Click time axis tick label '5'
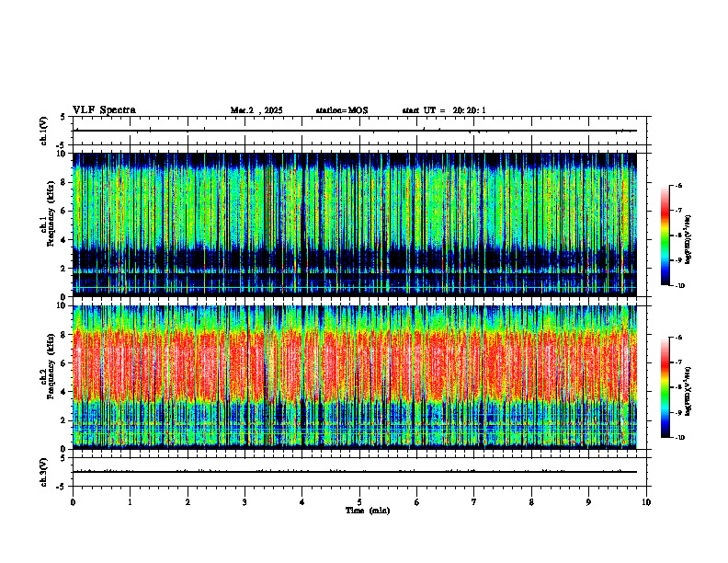Image resolution: width=728 pixels, height=563 pixels. tap(359, 502)
